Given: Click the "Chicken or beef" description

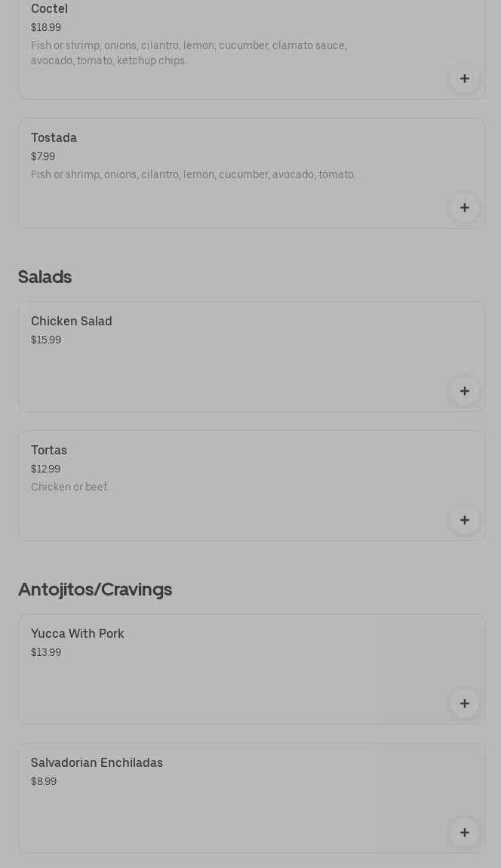Looking at the screenshot, I should click(x=69, y=488).
